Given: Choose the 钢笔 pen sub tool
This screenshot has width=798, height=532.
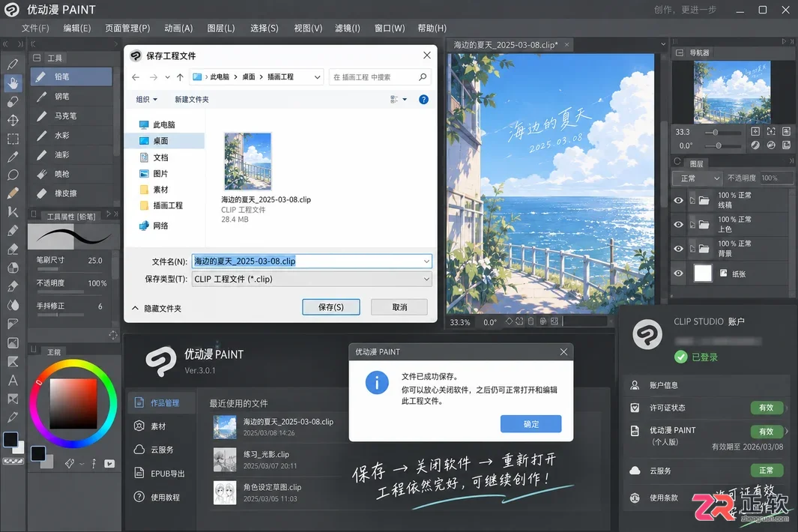Looking at the screenshot, I should pyautogui.click(x=71, y=96).
